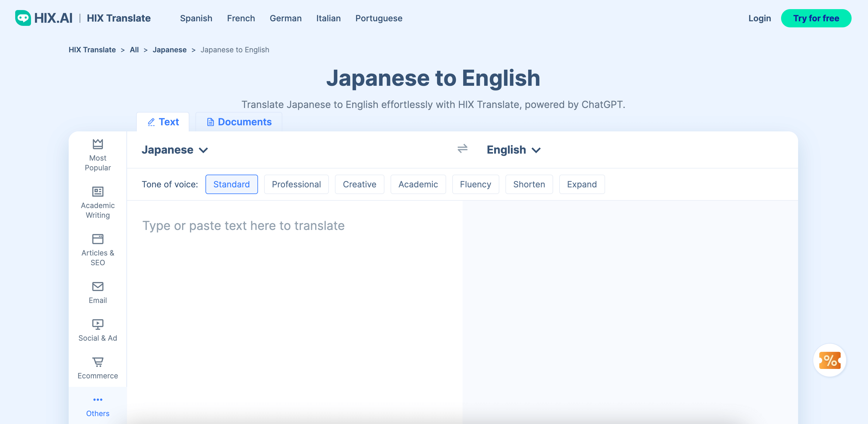Enable the Fluency tone option
868x424 pixels.
pos(475,184)
